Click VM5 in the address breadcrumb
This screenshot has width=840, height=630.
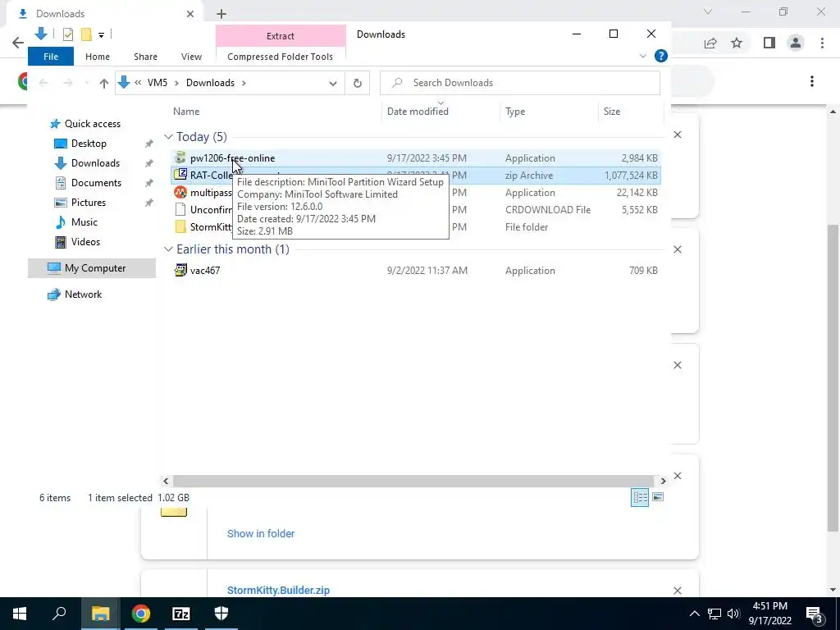click(x=157, y=83)
